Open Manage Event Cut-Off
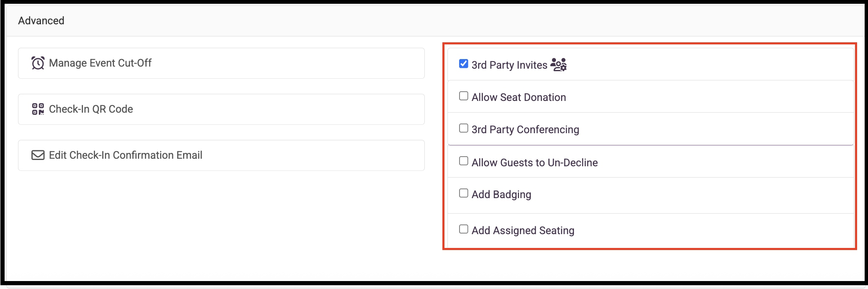868x289 pixels. click(221, 63)
